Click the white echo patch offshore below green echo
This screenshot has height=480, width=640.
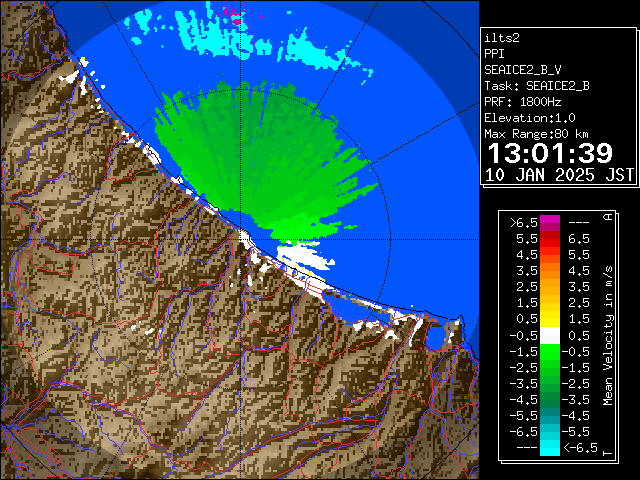click(x=304, y=256)
